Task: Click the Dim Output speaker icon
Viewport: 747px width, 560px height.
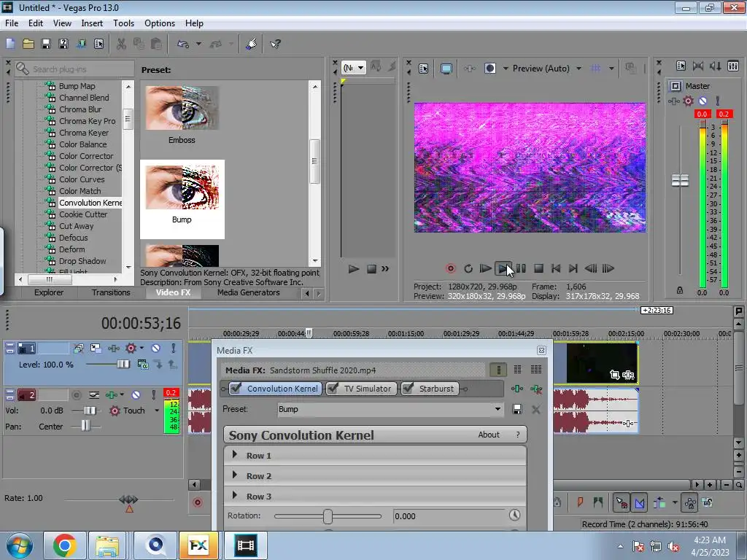Action: click(x=716, y=66)
